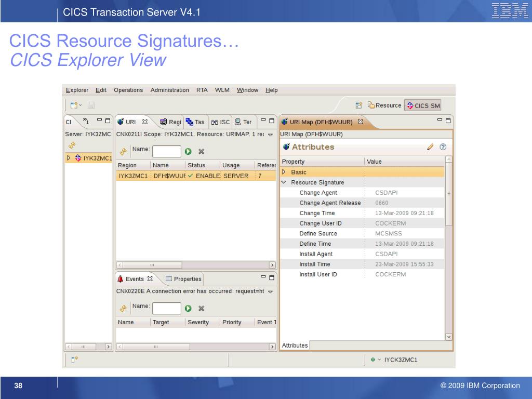The width and height of the screenshot is (532, 399).
Task: Select the Properties tab
Action: [x=183, y=279]
